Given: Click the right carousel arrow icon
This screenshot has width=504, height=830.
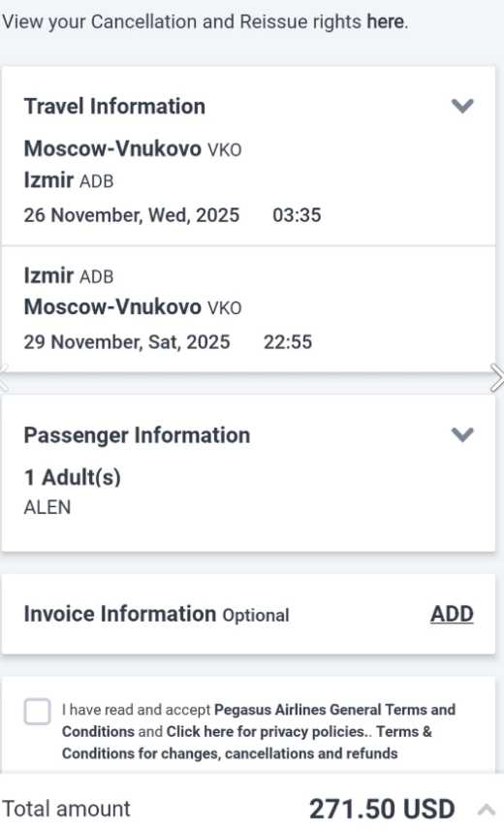Looking at the screenshot, I should point(496,377).
